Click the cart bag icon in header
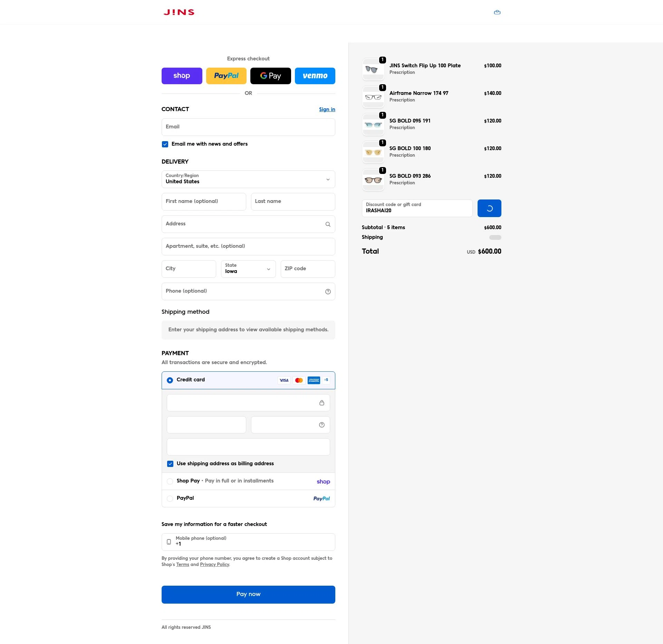The image size is (663, 644). point(497,12)
